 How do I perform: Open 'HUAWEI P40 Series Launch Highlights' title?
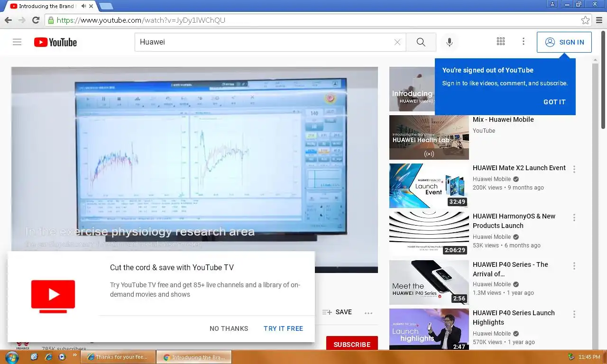[514, 318]
